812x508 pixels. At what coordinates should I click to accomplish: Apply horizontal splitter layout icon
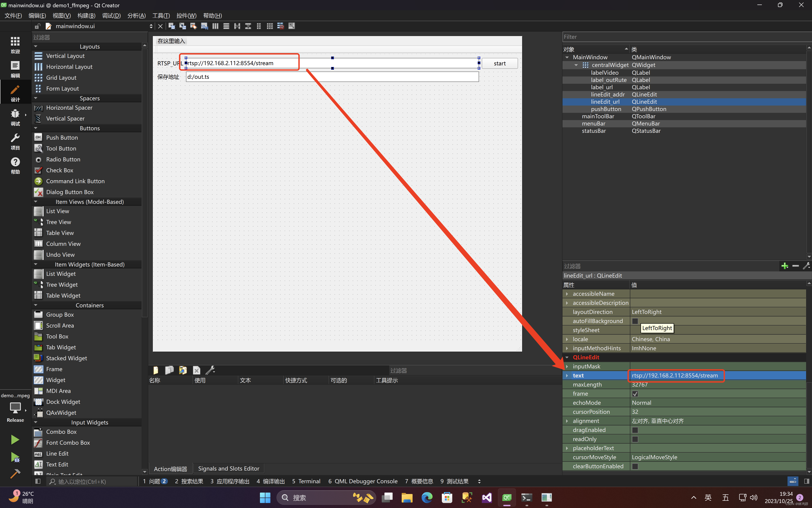point(237,26)
